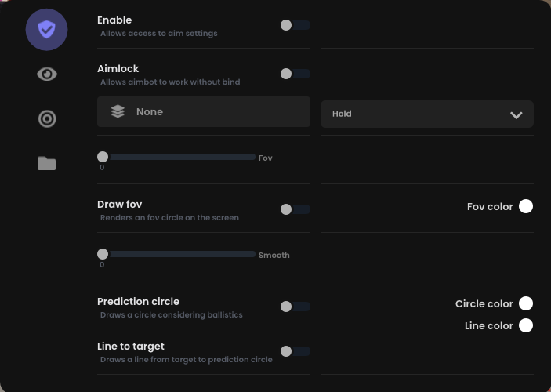551x392 pixels.
Task: Pick the Circle color swatch
Action: click(x=526, y=303)
